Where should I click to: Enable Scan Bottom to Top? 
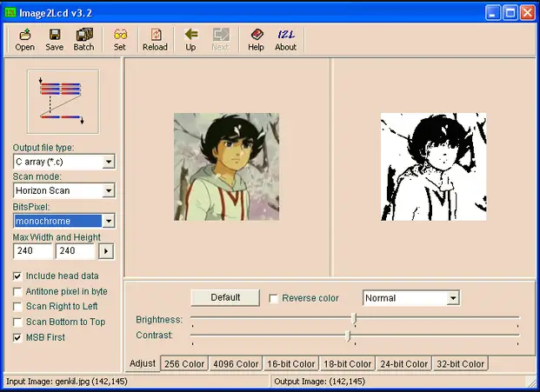pyautogui.click(x=17, y=322)
